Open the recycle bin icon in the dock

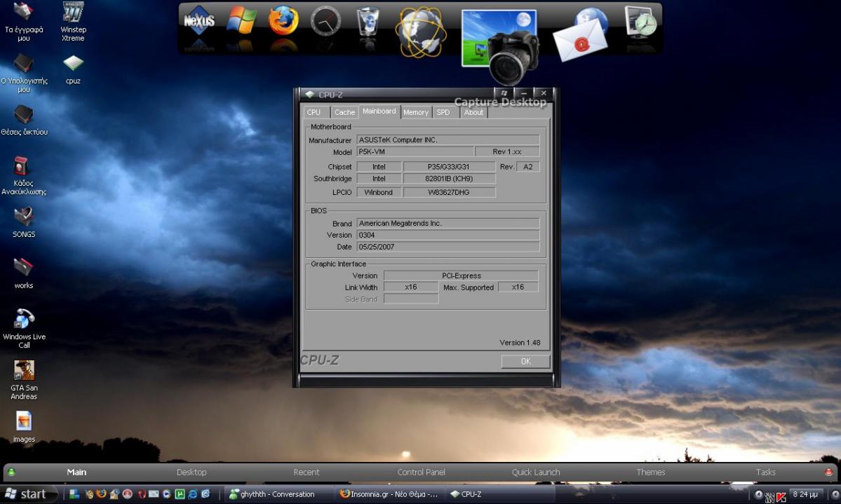[x=368, y=22]
